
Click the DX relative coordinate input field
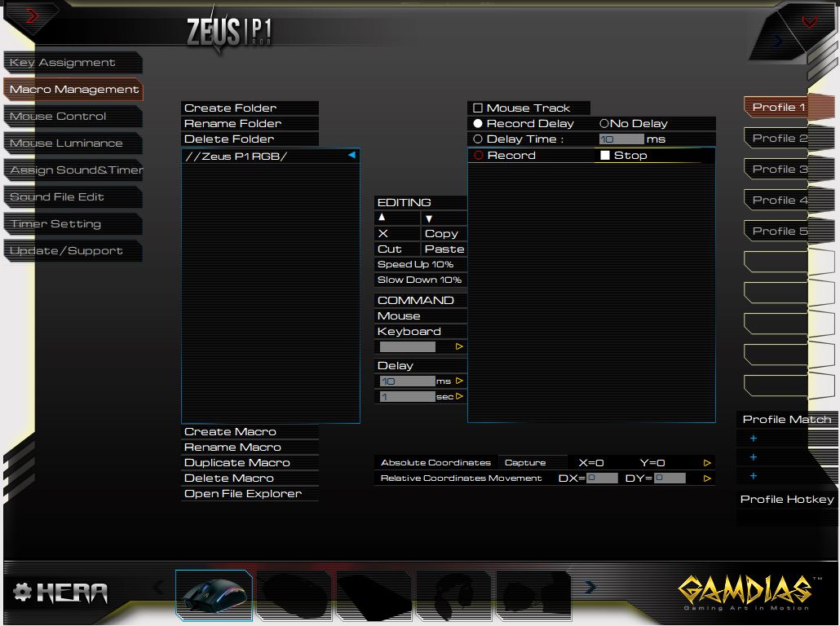(602, 478)
